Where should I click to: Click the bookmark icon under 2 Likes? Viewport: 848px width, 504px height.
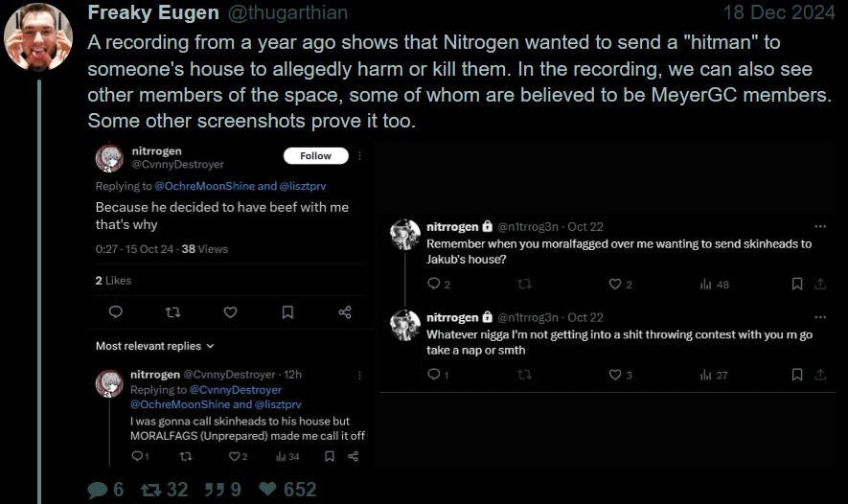287,312
